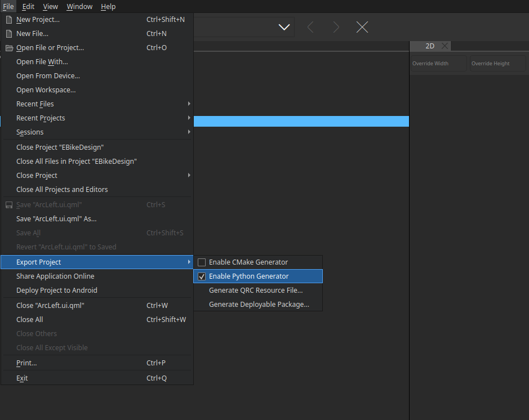
Task: Click the New Project document icon
Action: 9,20
